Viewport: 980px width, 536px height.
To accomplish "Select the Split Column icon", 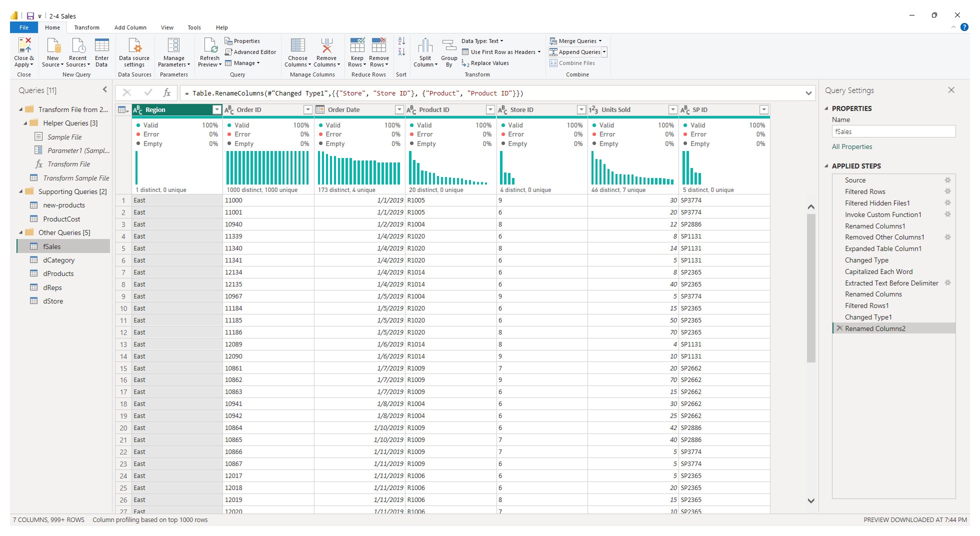I will click(425, 46).
